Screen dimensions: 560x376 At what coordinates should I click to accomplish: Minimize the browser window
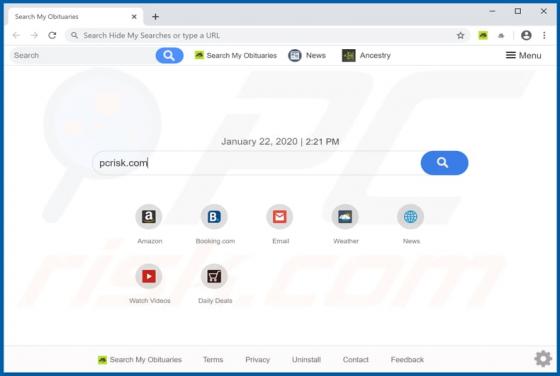[x=492, y=11]
